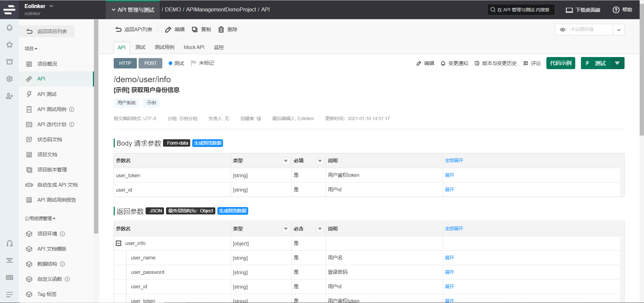Screen dimensions: 644x303
Task: Click 展开 link for user_token row
Action: tap(449, 175)
